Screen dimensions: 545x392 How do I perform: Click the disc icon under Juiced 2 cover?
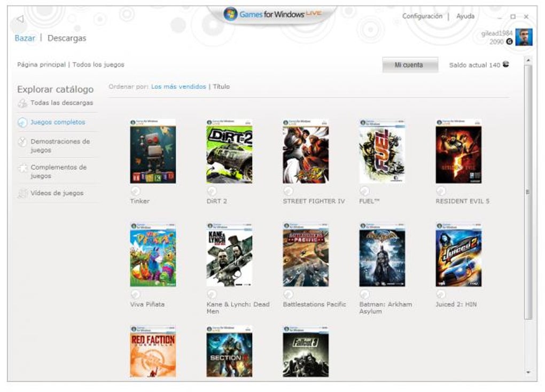click(x=441, y=294)
